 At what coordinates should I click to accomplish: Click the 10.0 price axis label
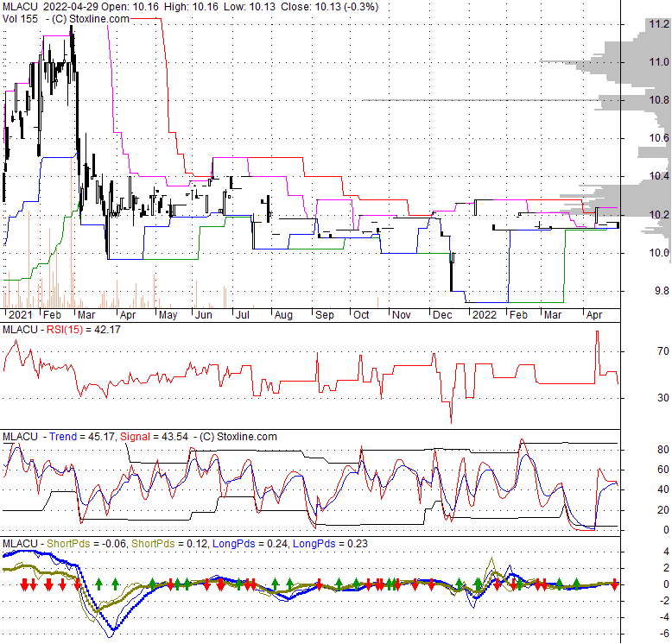click(659, 253)
